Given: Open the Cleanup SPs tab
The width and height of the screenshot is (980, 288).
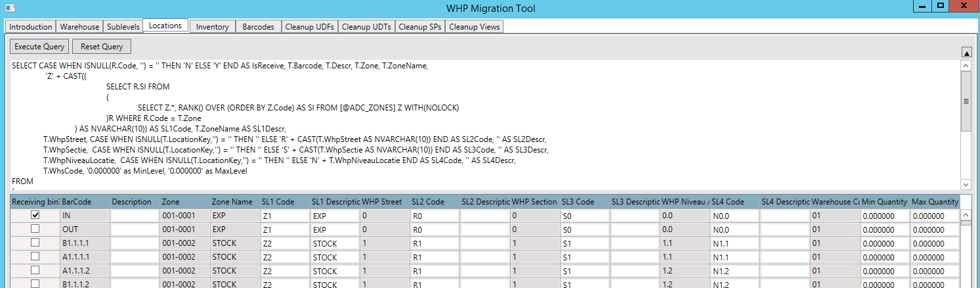Looking at the screenshot, I should pos(420,27).
